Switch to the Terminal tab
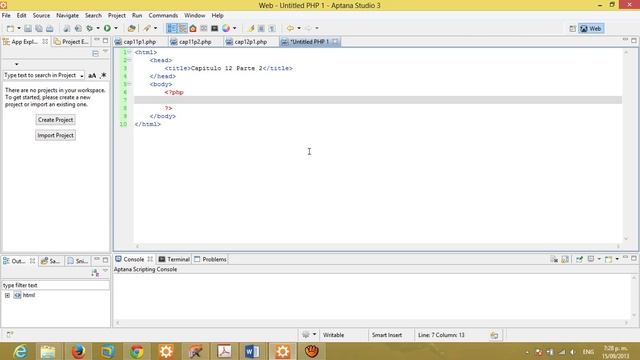 tap(174, 259)
